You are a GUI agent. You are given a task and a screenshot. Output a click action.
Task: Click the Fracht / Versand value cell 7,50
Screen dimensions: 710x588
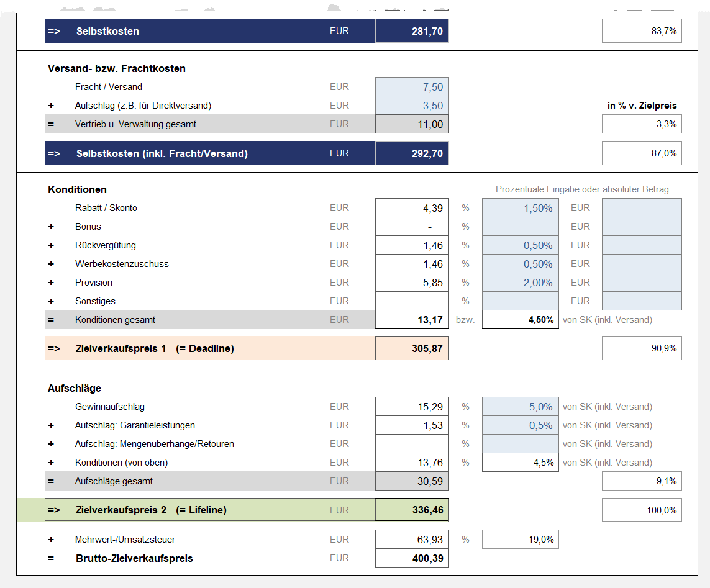point(412,87)
